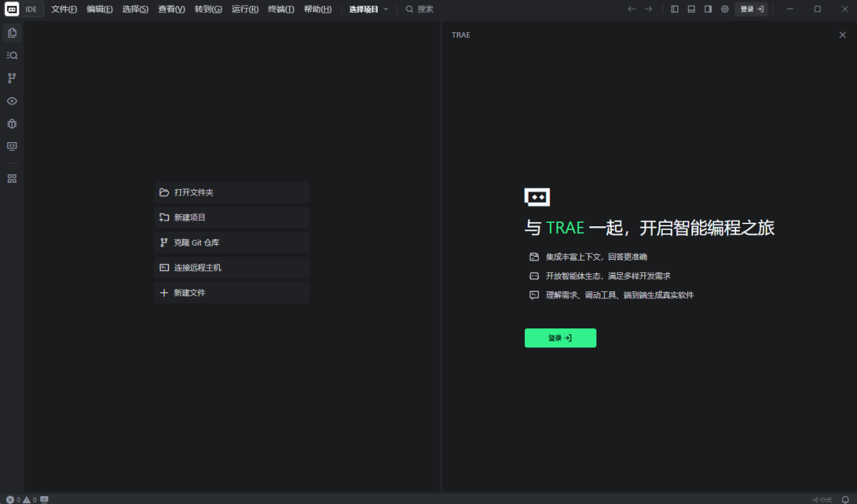
Task: Click the 开放智能体生态 feature icon
Action: 533,276
